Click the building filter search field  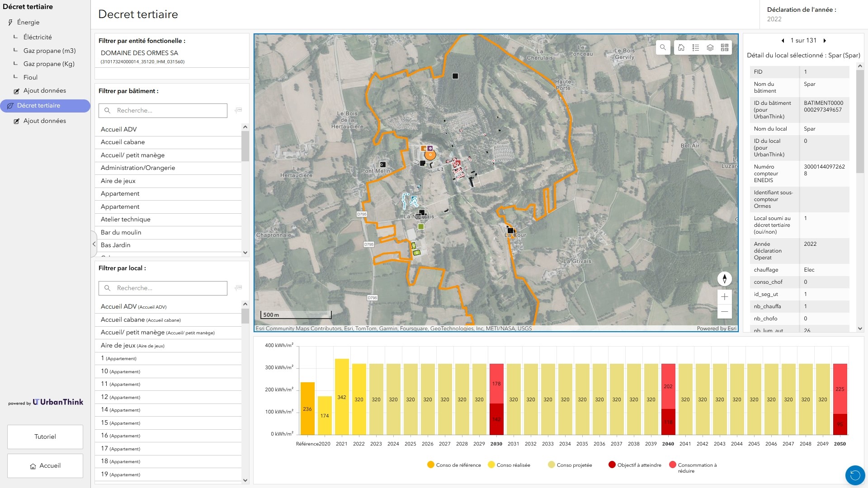[168, 111]
